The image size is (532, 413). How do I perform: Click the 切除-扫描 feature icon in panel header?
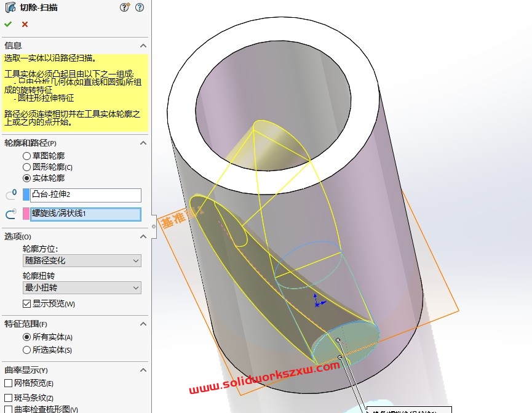9,7
